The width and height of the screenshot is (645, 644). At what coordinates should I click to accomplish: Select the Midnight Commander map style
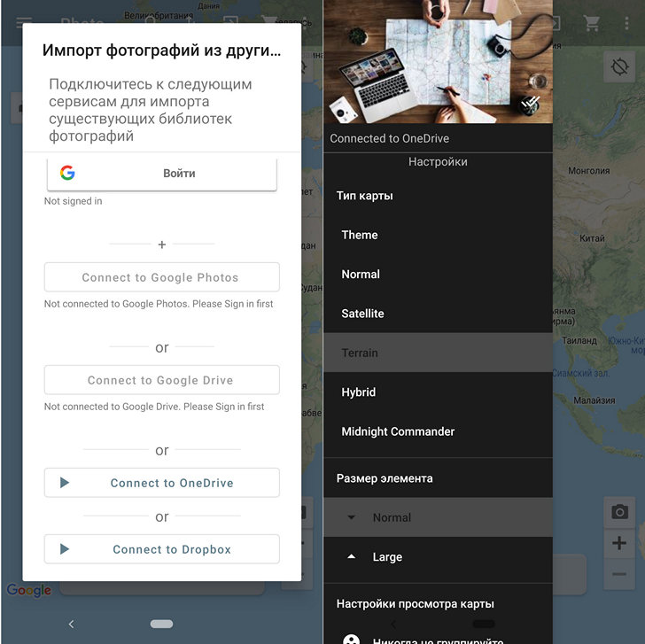tap(438, 431)
